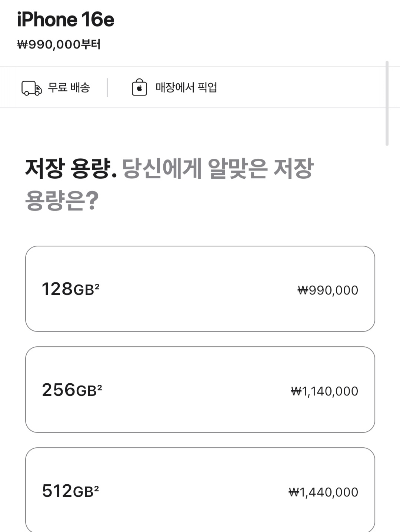Click the 저장 용량 section heading

(70, 169)
